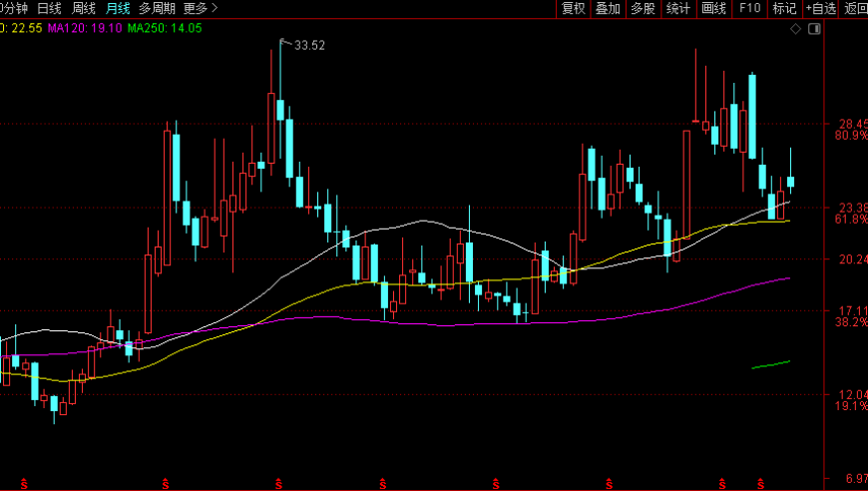Click the 23.38 price axis label
This screenshot has width=868, height=491.
(x=853, y=209)
